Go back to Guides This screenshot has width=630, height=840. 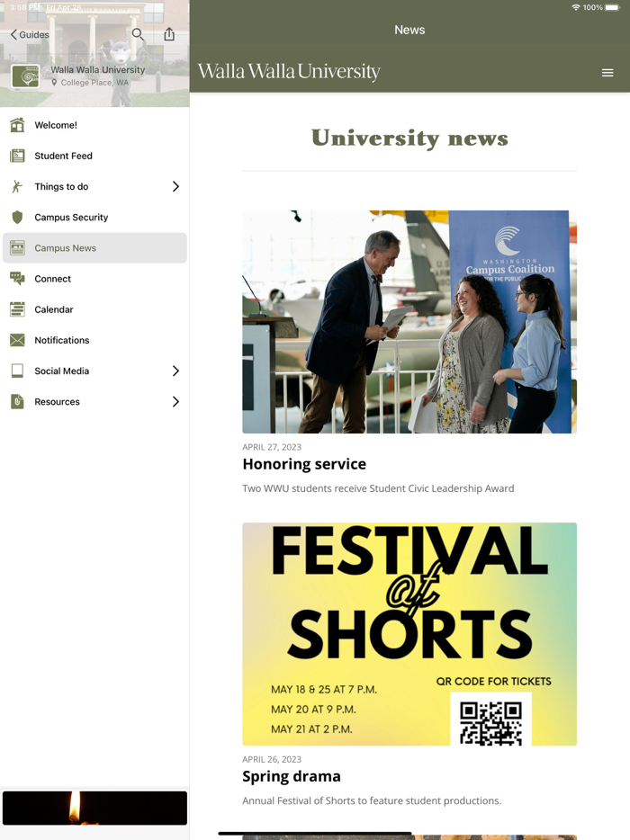pos(30,35)
